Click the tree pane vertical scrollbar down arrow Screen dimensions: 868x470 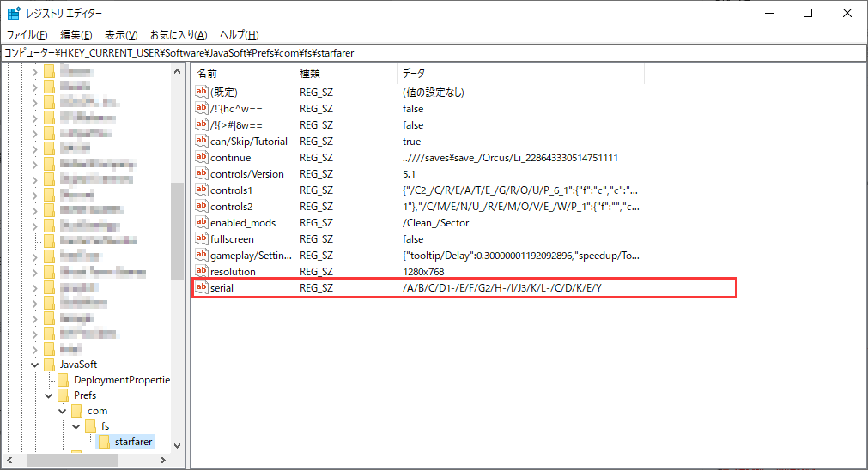[178, 445]
